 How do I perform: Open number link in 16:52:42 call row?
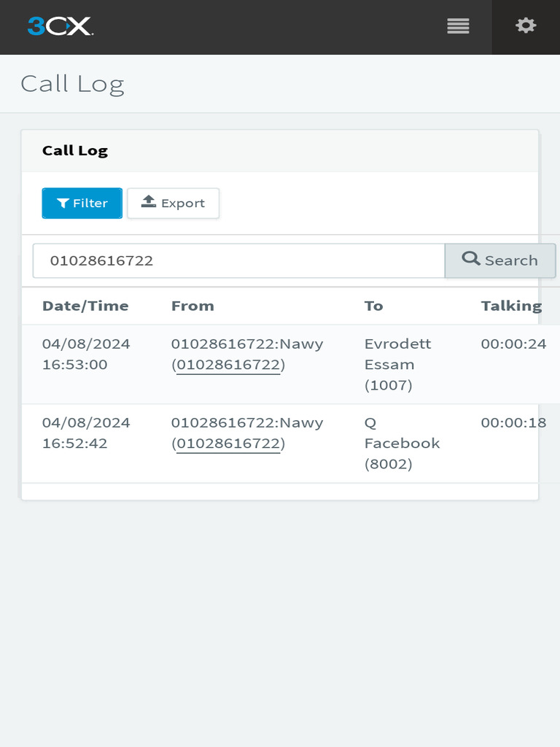coord(228,444)
